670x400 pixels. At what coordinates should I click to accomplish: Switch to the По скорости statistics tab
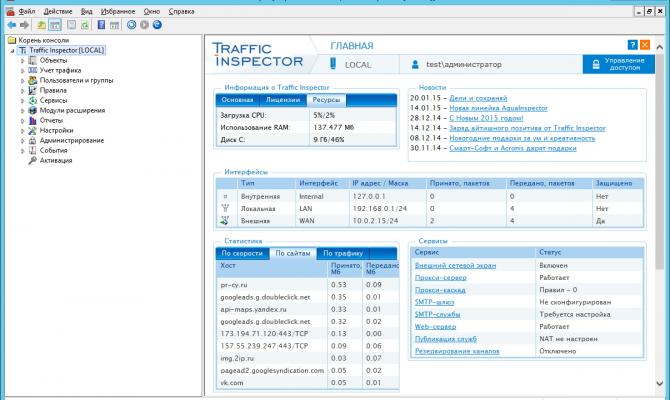(242, 253)
